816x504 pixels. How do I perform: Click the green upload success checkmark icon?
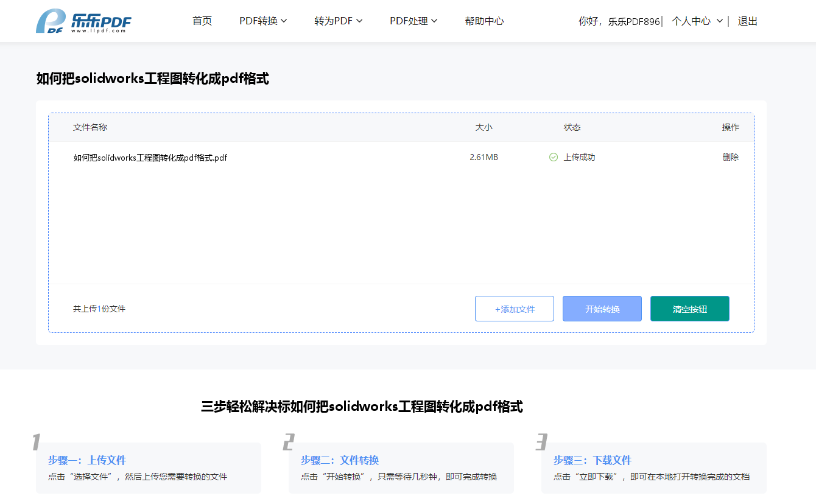pos(554,157)
